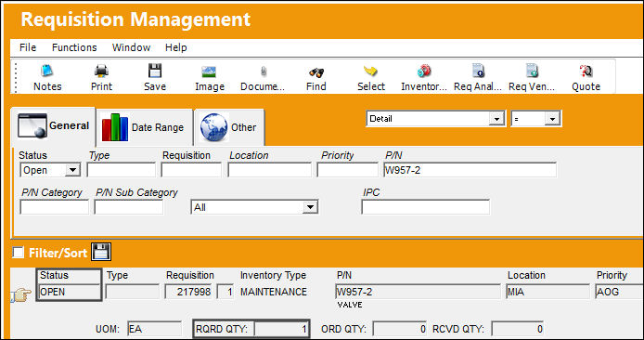
Task: Switch to the General tab
Action: pyautogui.click(x=54, y=126)
